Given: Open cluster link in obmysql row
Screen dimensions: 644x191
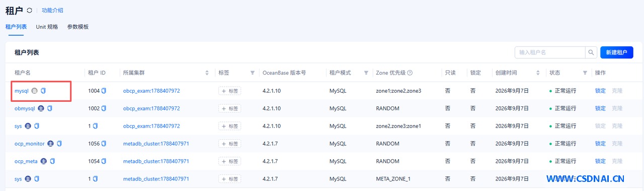Looking at the screenshot, I should pyautogui.click(x=151, y=108).
